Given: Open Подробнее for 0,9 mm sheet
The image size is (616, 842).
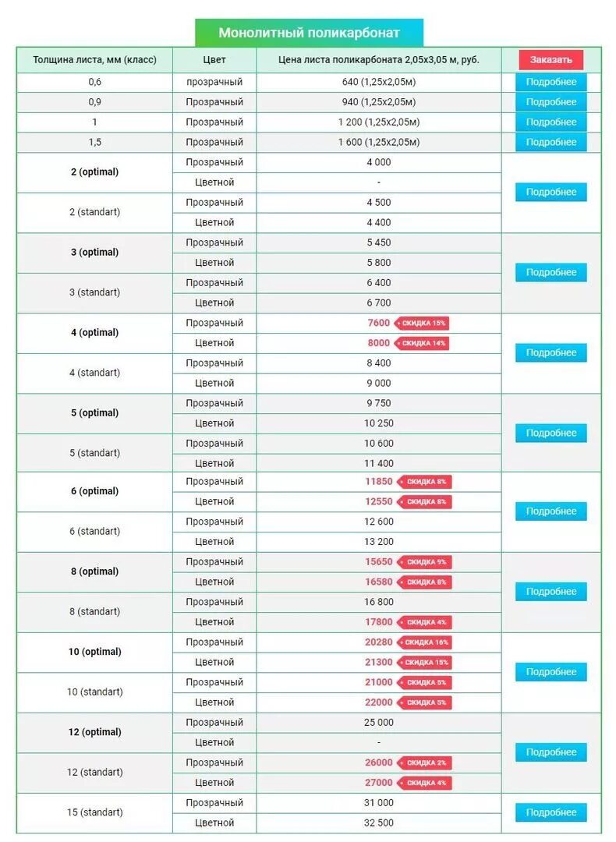Looking at the screenshot, I should coord(551,102).
